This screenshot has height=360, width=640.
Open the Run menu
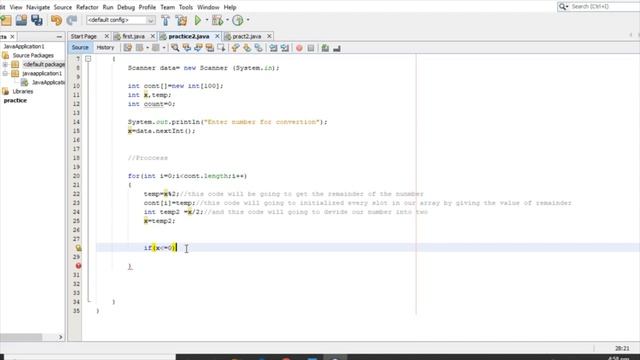point(108,7)
